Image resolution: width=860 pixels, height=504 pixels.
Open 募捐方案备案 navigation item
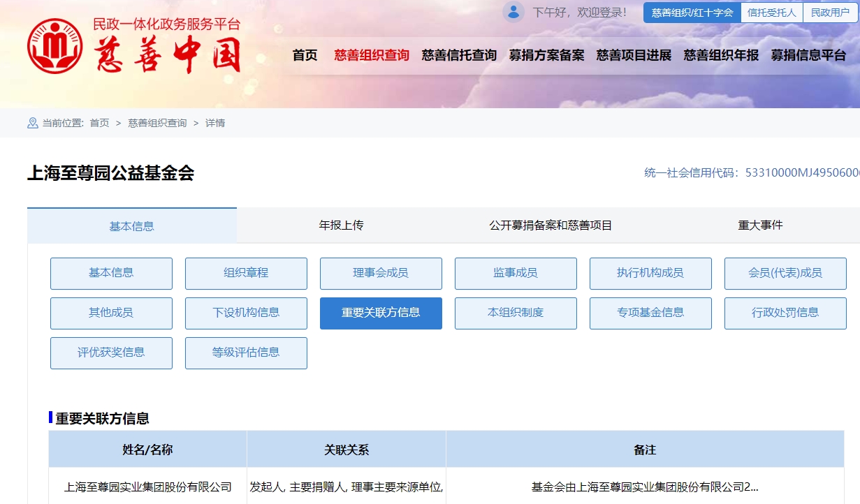[546, 55]
